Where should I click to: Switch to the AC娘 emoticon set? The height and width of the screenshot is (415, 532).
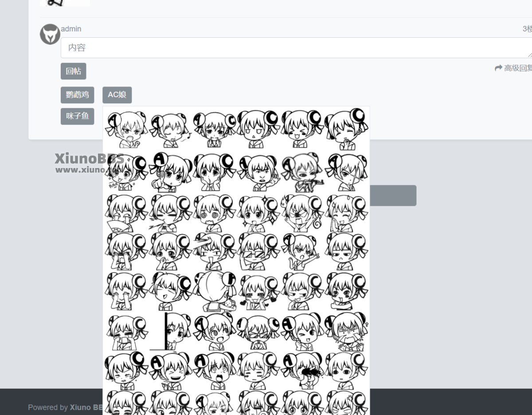[x=117, y=95]
